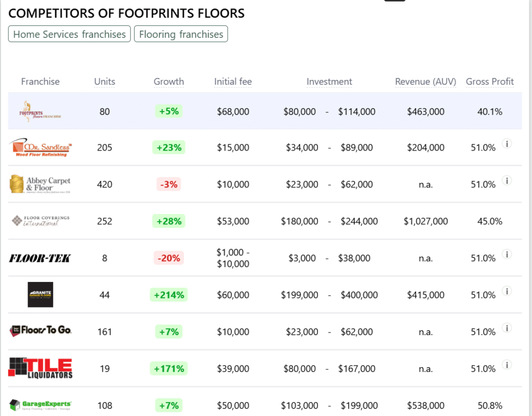Screen dimensions: 532x416
Task: Click the Tile Liquidators logo
Action: pos(40,368)
